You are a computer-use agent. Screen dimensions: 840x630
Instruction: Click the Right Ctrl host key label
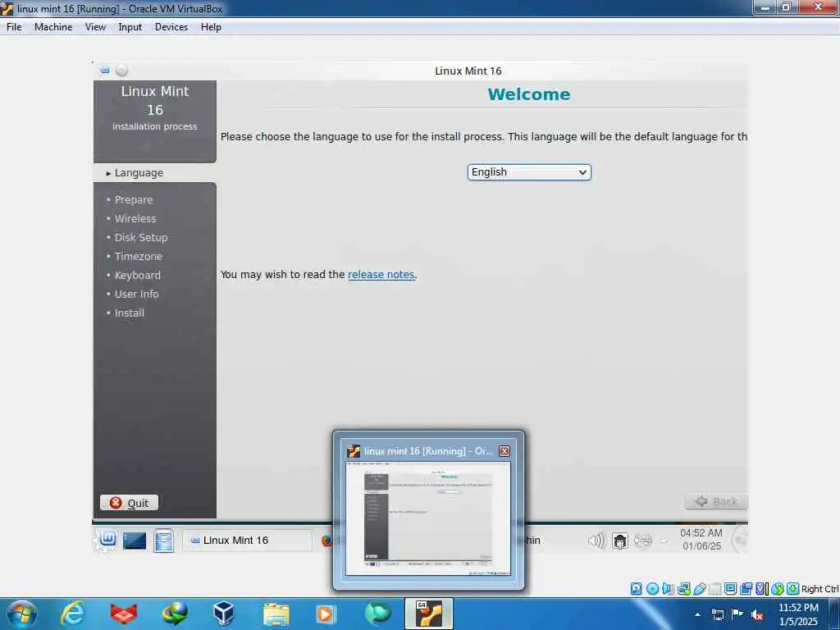[819, 589]
